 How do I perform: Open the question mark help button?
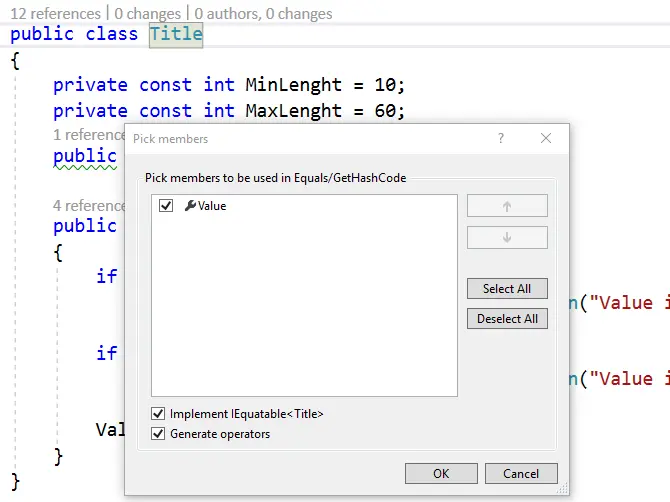(501, 138)
